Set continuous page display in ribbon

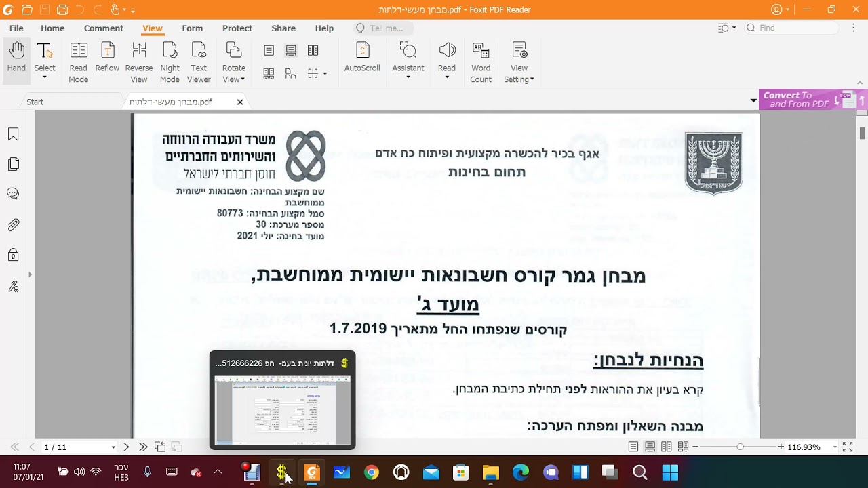pyautogui.click(x=291, y=50)
